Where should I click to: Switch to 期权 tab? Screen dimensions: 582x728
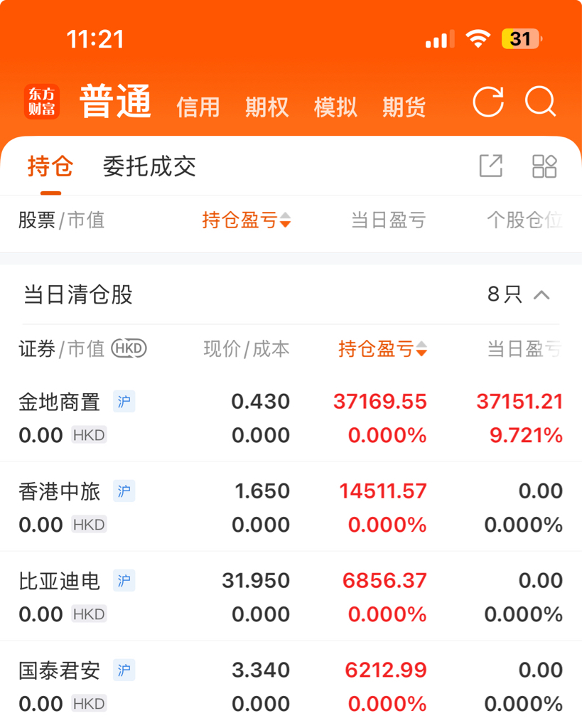pyautogui.click(x=267, y=107)
